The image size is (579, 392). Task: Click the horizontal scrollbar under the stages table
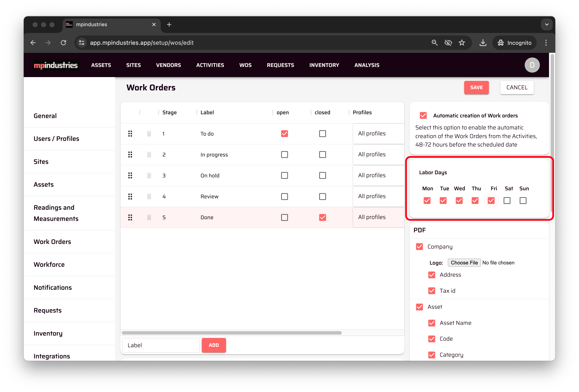tap(231, 333)
